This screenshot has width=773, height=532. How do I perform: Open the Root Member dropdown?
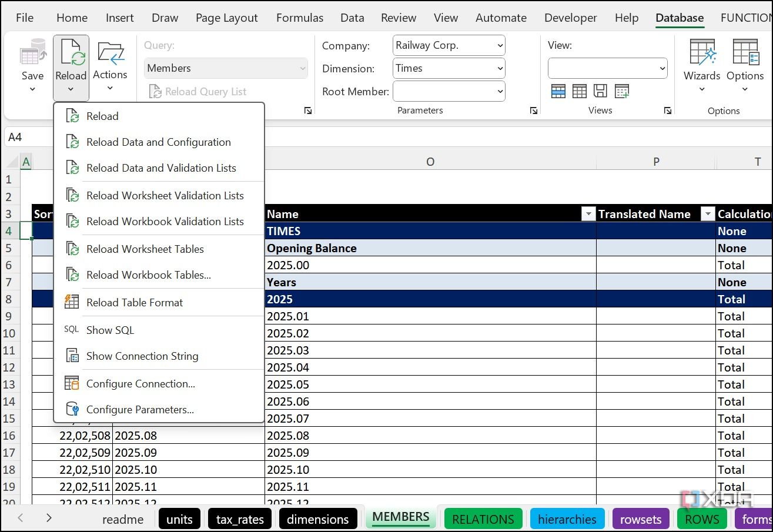tap(449, 91)
